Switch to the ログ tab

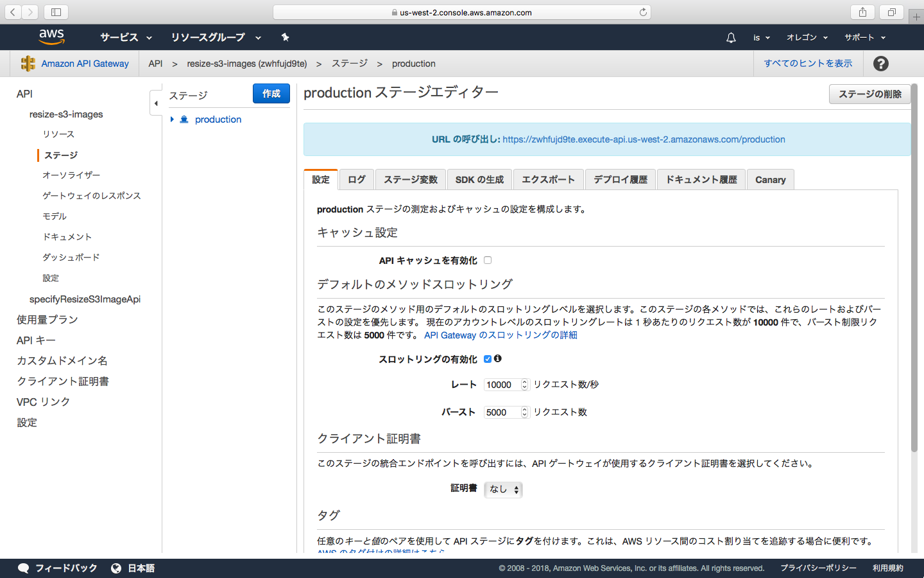pyautogui.click(x=357, y=180)
